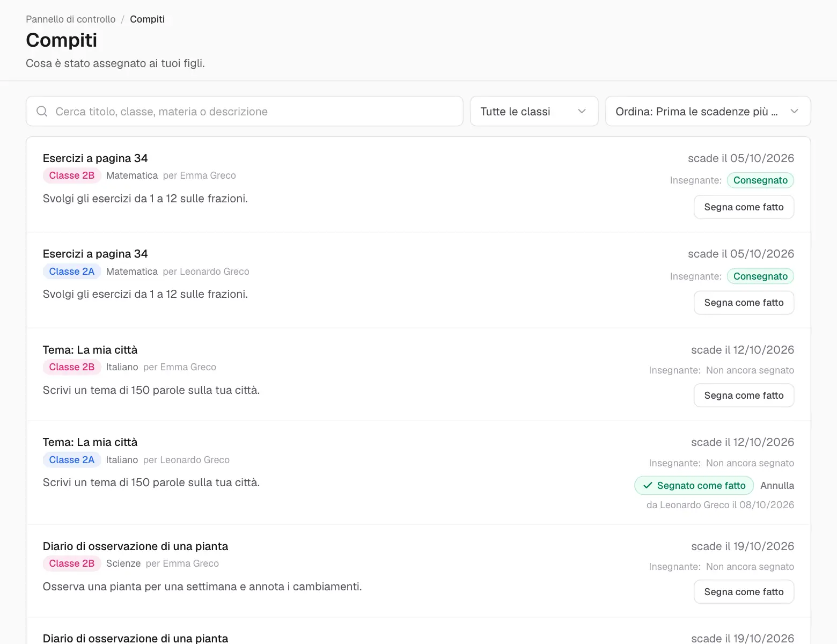Click the Compiti breadcrumb item
The width and height of the screenshot is (837, 644).
click(x=147, y=19)
